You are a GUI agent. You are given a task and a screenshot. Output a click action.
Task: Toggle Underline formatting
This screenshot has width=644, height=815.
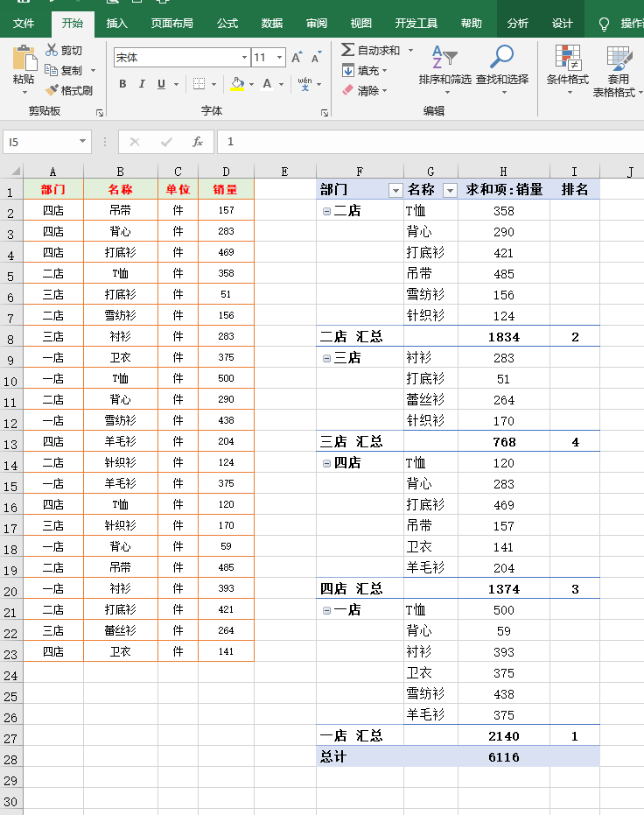[162, 84]
